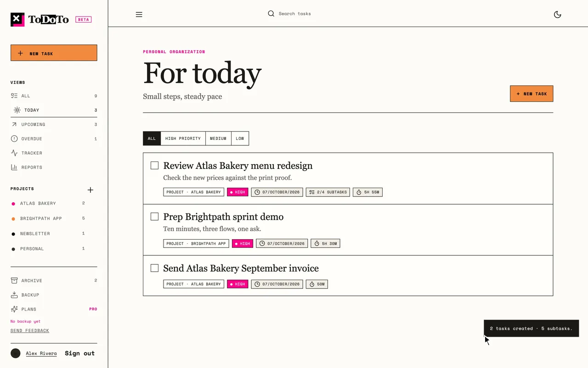The width and height of the screenshot is (588, 368).
Task: Click the search magnifier icon
Action: [271, 14]
